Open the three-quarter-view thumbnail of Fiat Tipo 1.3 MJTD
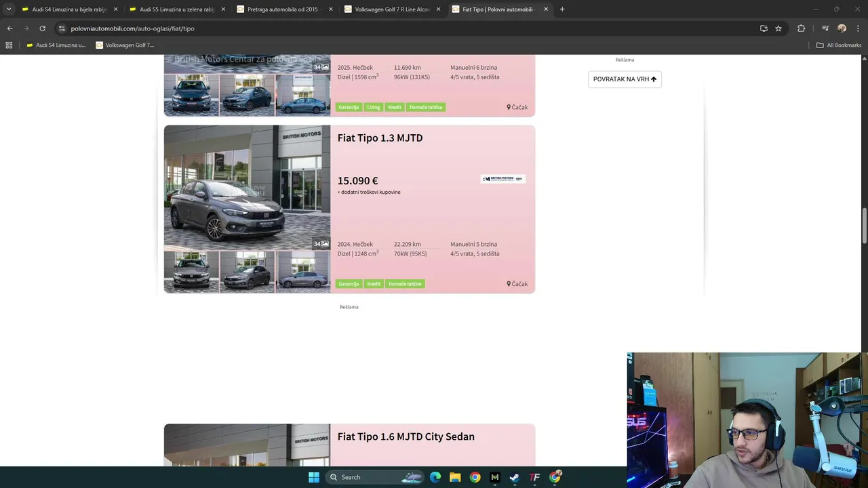 click(x=247, y=272)
